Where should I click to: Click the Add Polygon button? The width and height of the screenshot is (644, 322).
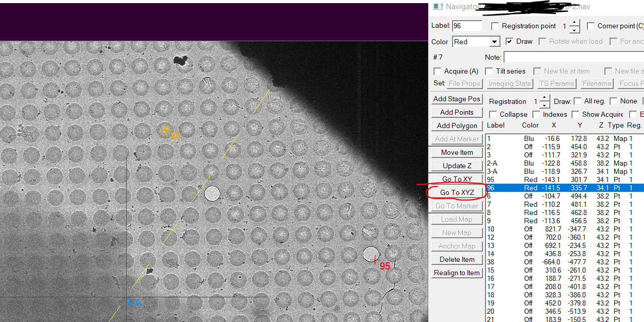pos(457,126)
